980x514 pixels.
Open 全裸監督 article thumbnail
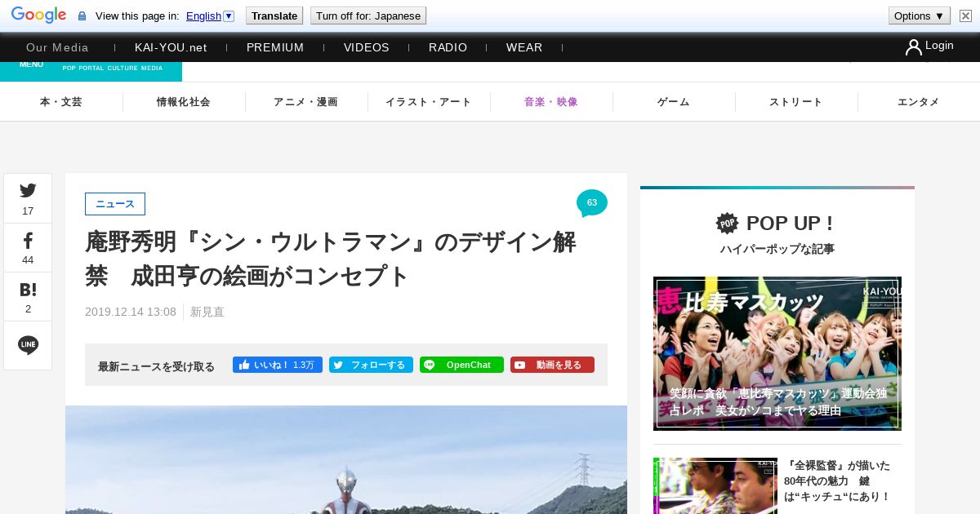[x=715, y=485]
